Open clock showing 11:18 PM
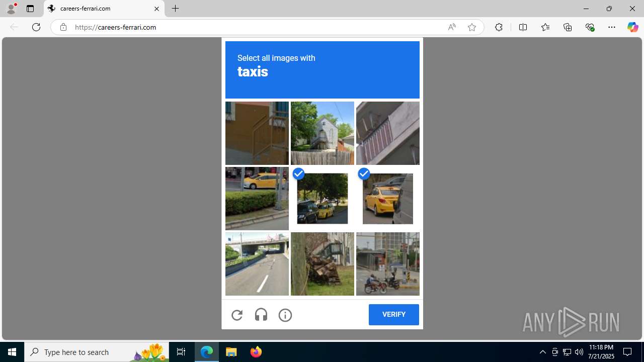 tap(601, 352)
